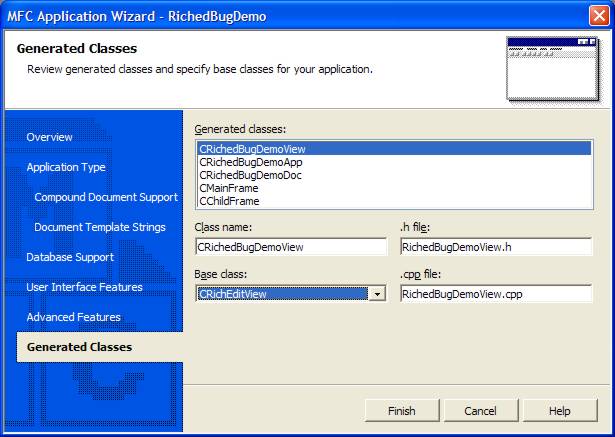Go to User Interface Features page
The height and width of the screenshot is (437, 615).
84,287
